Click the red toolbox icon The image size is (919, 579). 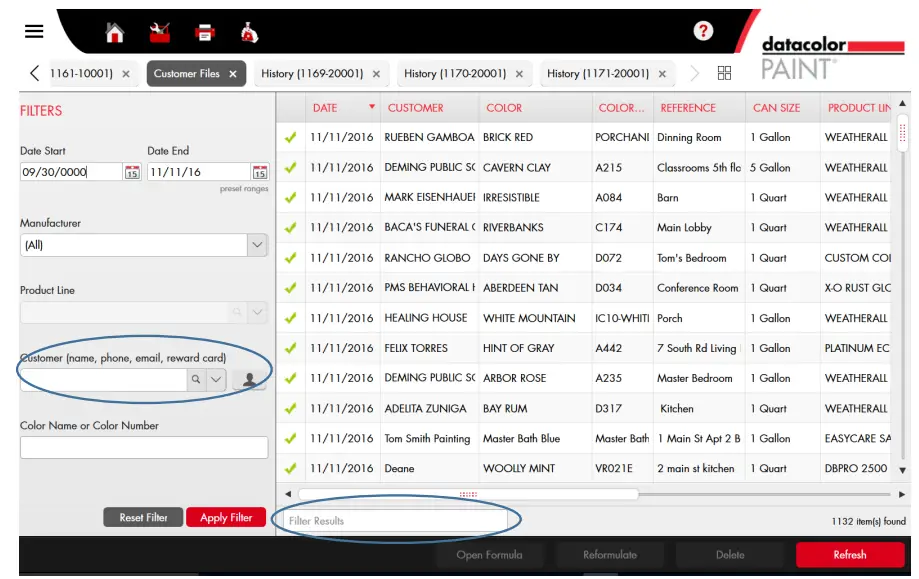[x=160, y=33]
